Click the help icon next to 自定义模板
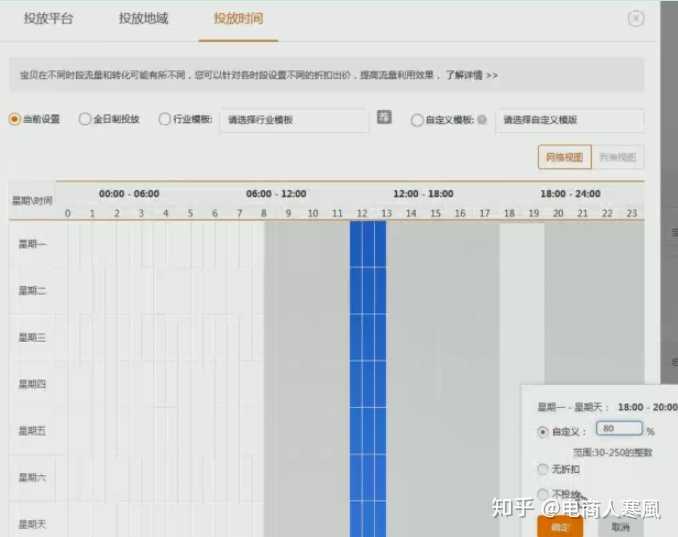Viewport: 678px width, 537px height. [482, 120]
